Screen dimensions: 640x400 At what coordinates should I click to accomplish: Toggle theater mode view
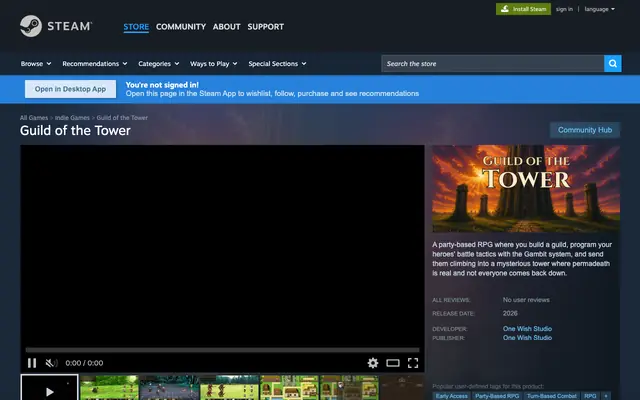tap(393, 363)
